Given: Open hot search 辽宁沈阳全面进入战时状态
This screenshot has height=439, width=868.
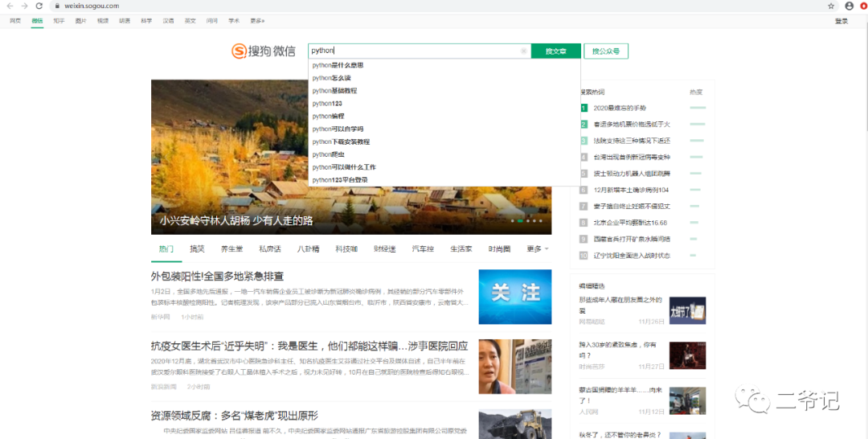Looking at the screenshot, I should (632, 255).
